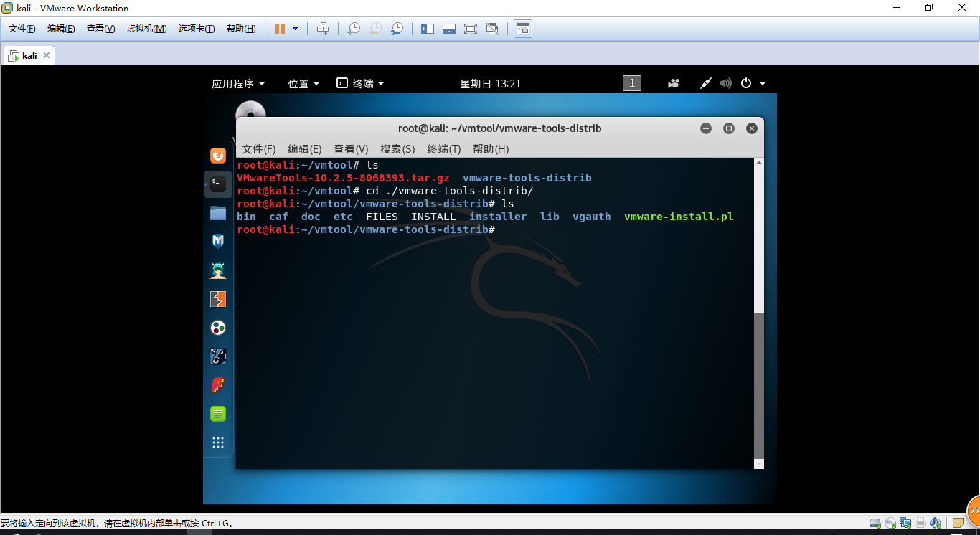Toggle the console view toolbar button
980x535 pixels.
[x=523, y=29]
